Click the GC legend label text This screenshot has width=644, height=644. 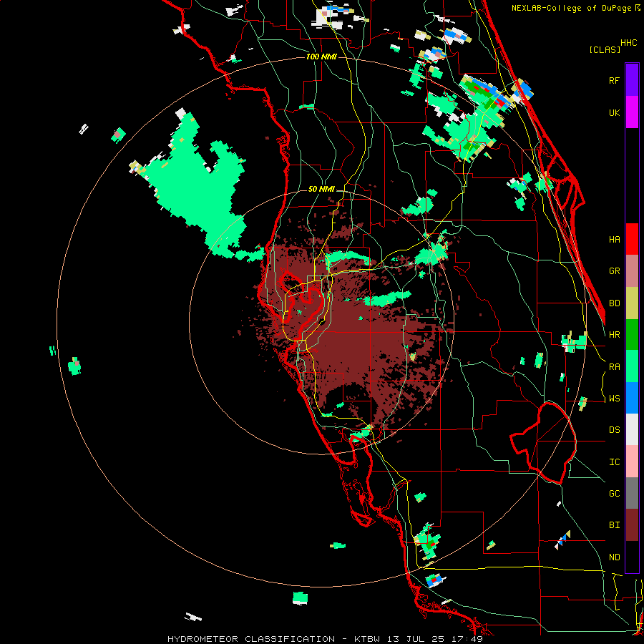[614, 494]
